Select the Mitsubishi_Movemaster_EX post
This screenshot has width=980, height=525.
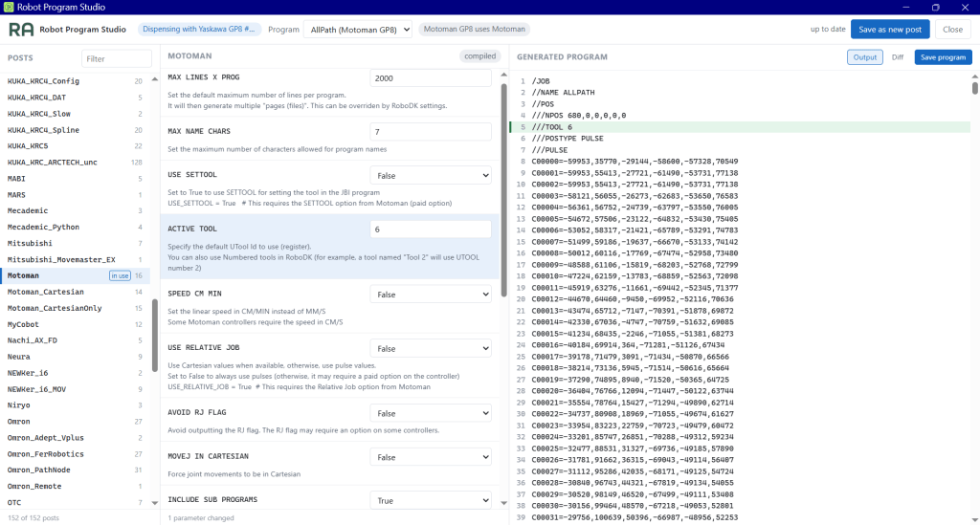(75, 260)
